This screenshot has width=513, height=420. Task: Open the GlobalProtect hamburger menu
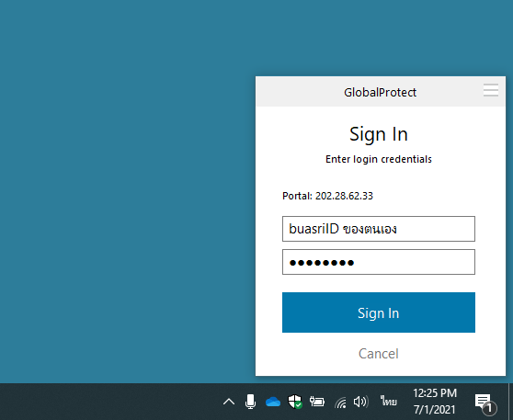(491, 90)
